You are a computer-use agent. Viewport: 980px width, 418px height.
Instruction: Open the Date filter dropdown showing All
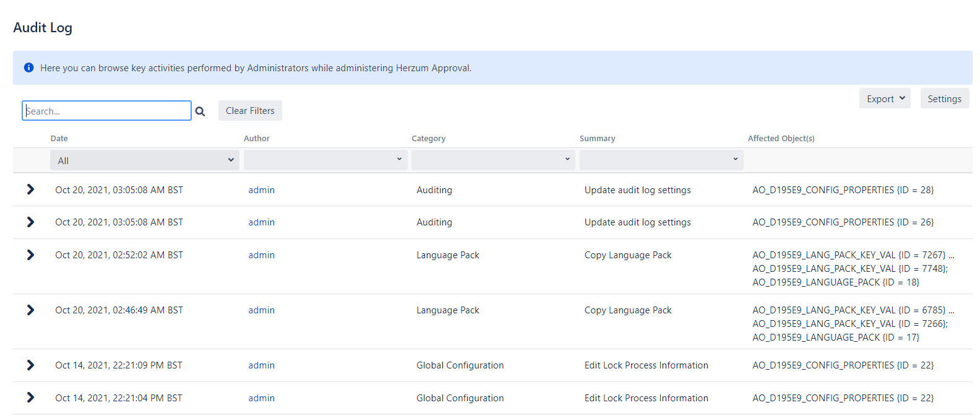click(144, 160)
